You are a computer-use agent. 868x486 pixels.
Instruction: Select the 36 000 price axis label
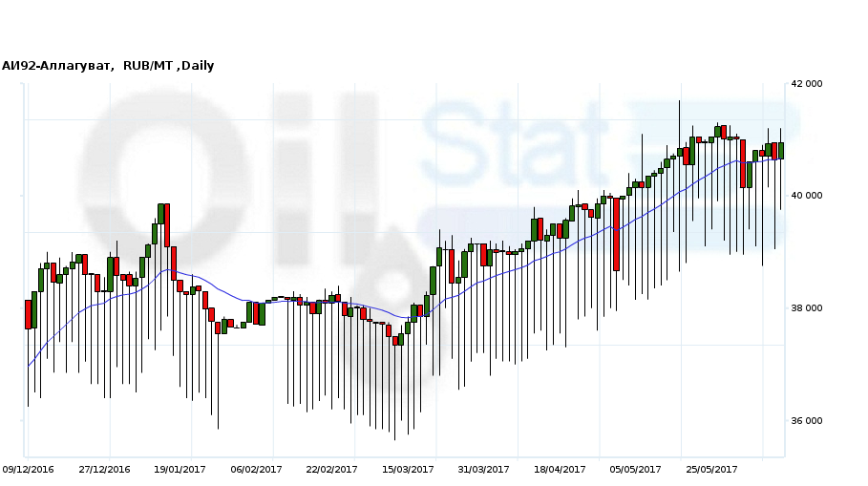pos(807,421)
